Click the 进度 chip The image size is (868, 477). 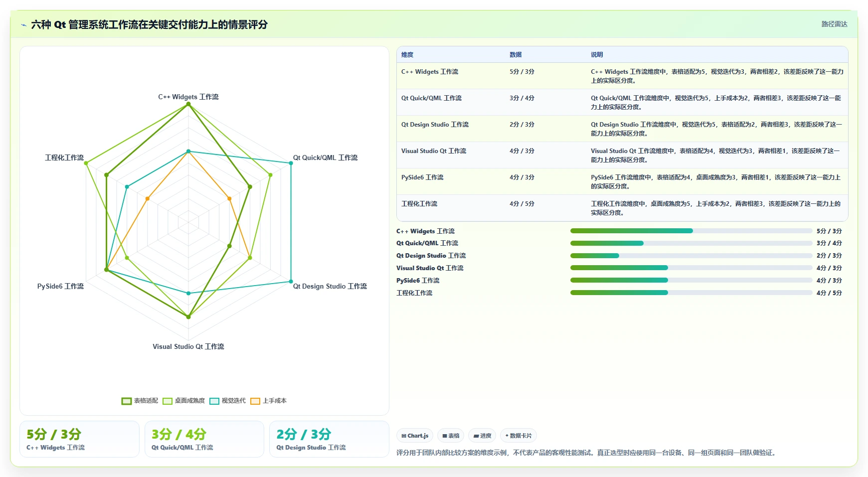pos(482,436)
